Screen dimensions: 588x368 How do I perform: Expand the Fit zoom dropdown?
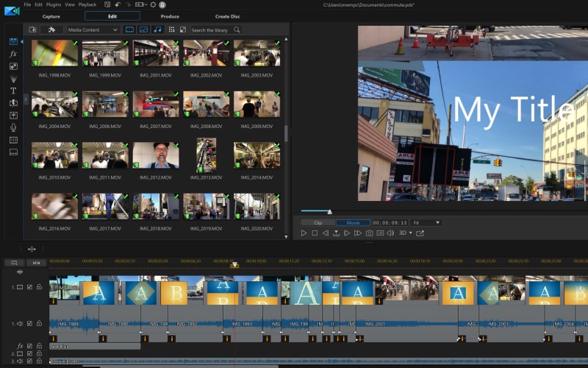coord(426,222)
